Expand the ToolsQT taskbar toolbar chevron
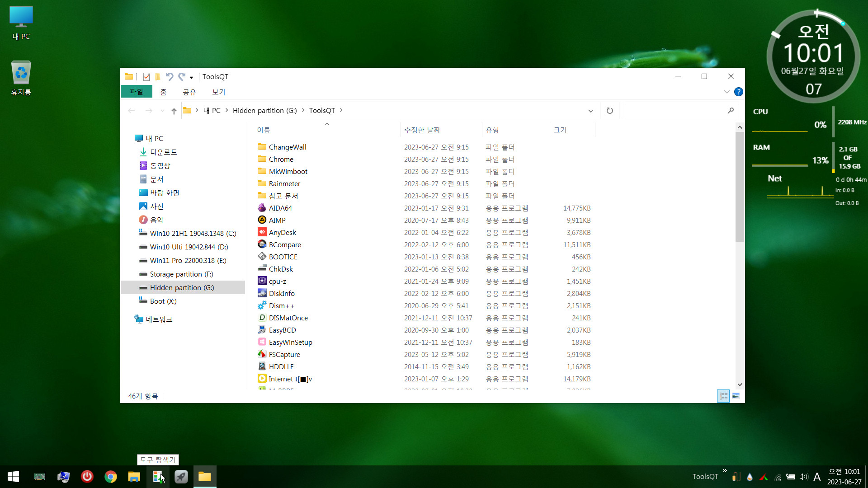868x488 pixels. [725, 471]
